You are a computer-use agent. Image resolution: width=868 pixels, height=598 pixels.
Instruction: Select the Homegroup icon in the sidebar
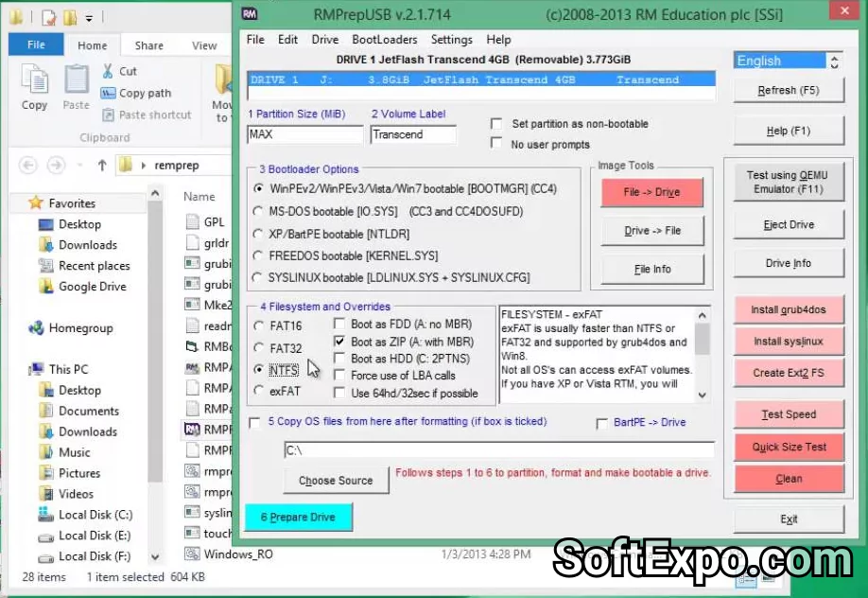click(36, 328)
